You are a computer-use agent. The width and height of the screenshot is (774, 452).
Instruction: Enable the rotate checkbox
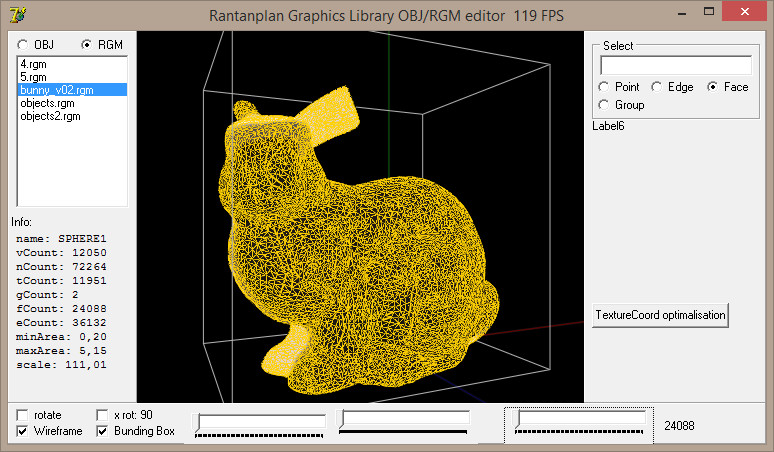(23, 414)
